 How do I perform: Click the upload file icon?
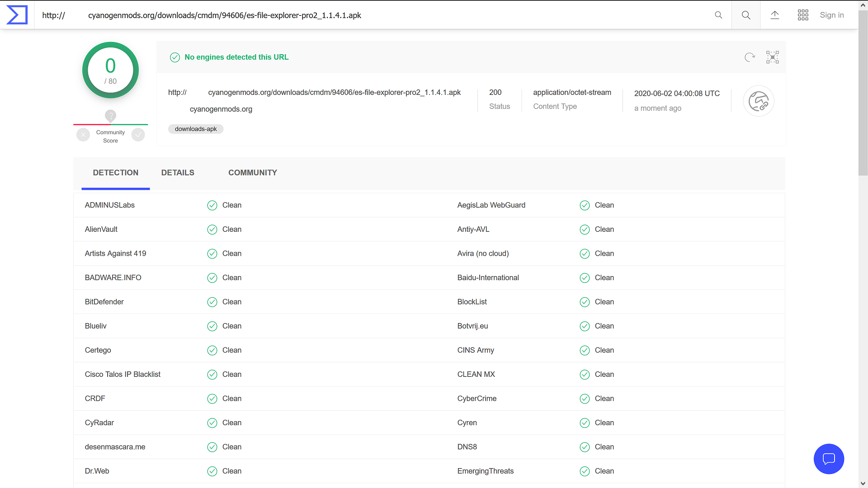pyautogui.click(x=775, y=15)
